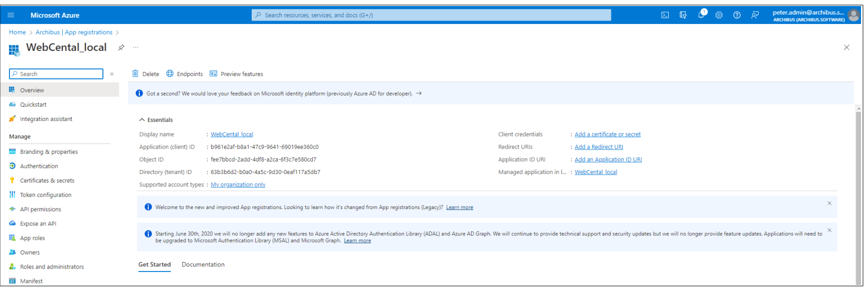The width and height of the screenshot is (868, 291).
Task: Select the Application (client) ID value
Action: pyautogui.click(x=265, y=147)
